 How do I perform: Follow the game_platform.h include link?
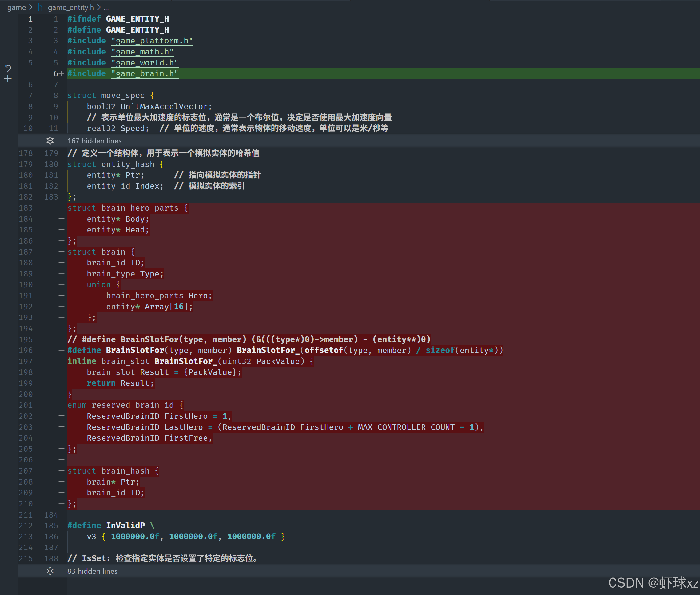tap(152, 41)
